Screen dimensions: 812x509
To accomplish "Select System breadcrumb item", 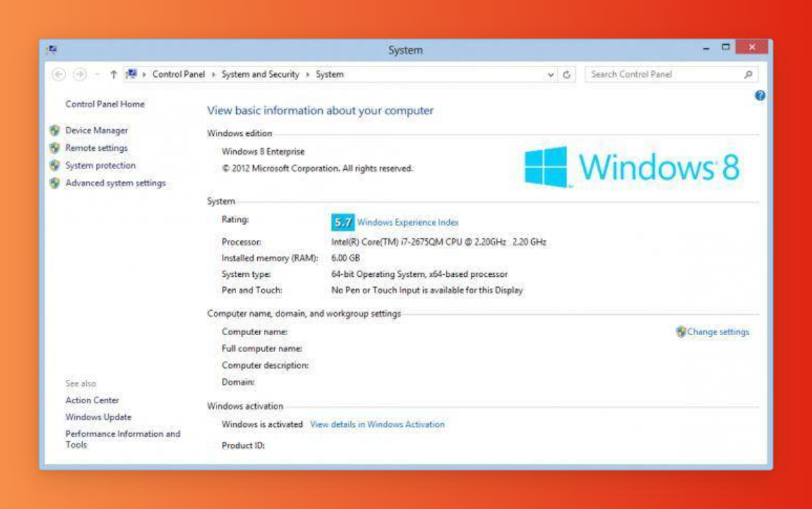I will 330,74.
